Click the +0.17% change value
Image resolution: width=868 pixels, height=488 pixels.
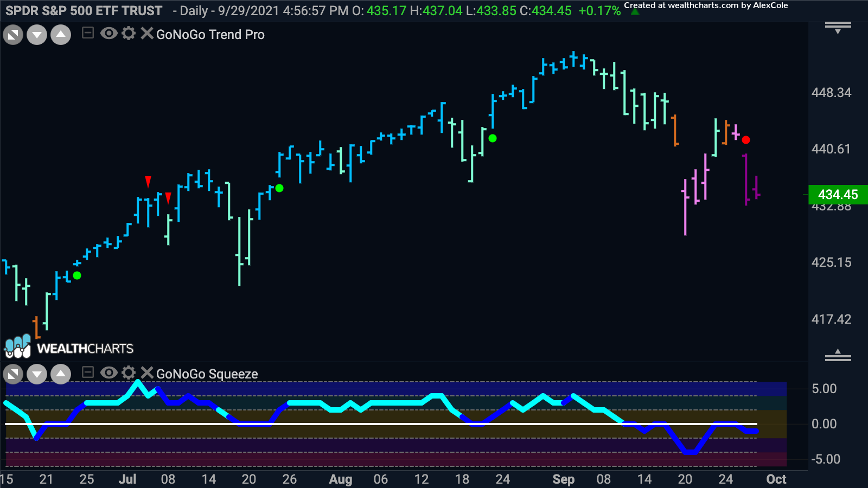tap(599, 11)
